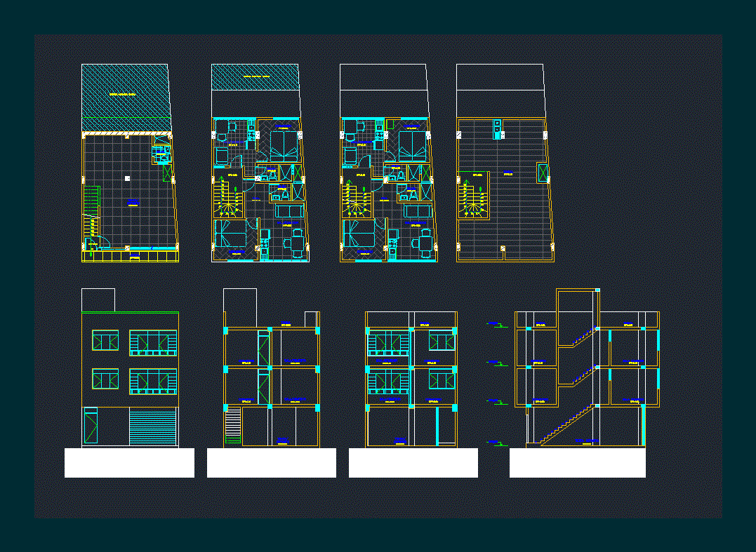Click the round dining table in second floor plan
Screen dimensions: 756x552
[x=298, y=243]
